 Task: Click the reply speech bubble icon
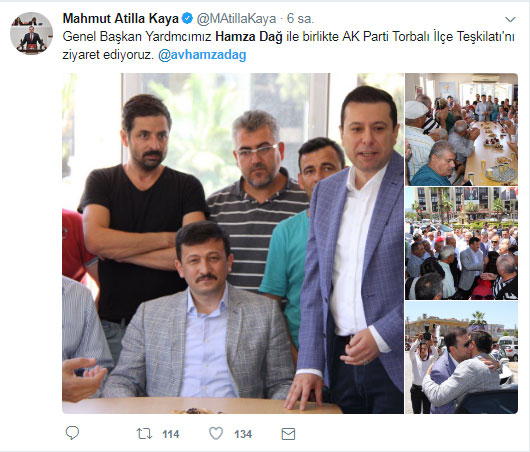[x=72, y=433]
